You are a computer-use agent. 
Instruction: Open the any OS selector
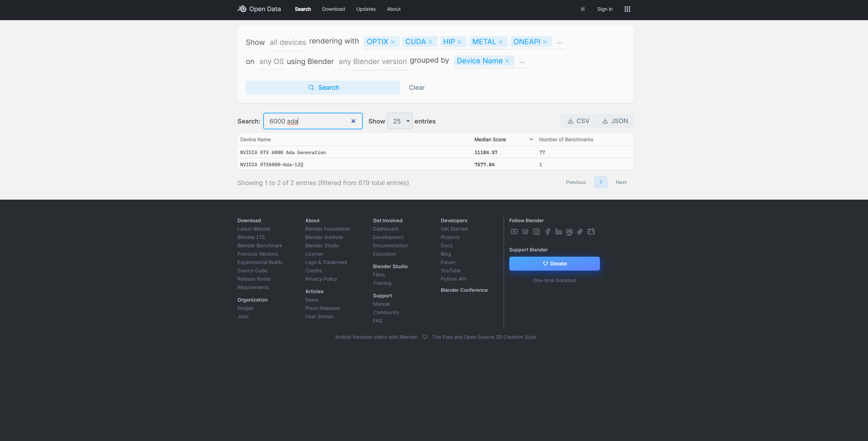pos(272,62)
